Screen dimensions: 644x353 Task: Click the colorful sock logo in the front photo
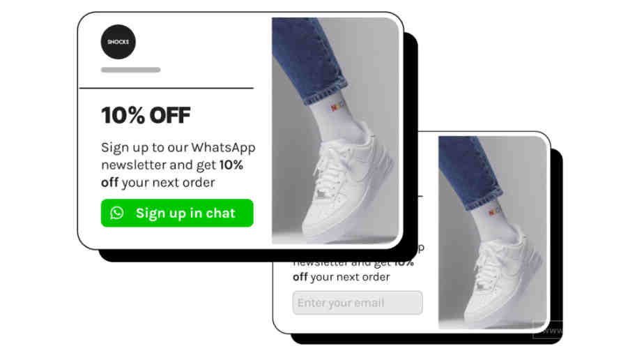click(x=337, y=107)
